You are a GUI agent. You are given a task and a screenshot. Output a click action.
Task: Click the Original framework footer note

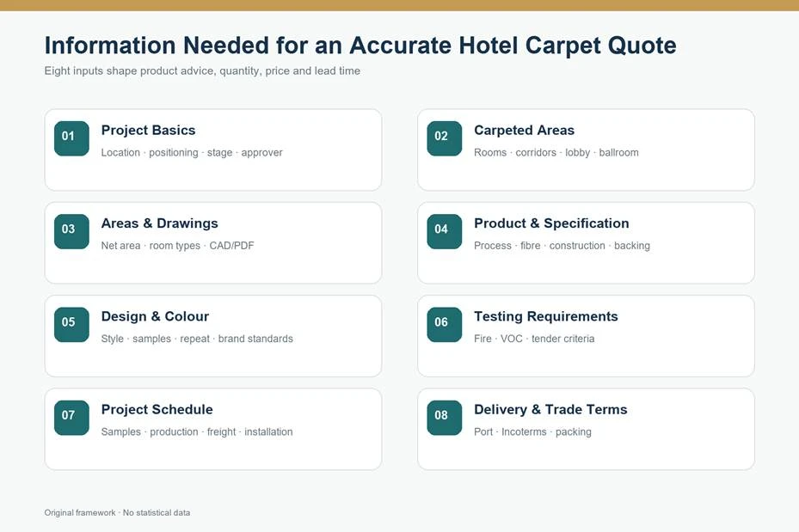click(x=117, y=512)
